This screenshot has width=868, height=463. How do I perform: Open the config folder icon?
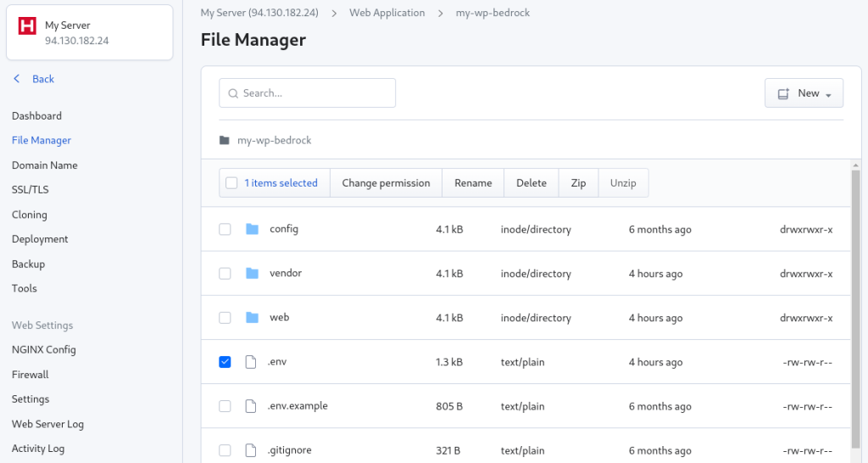pos(252,229)
